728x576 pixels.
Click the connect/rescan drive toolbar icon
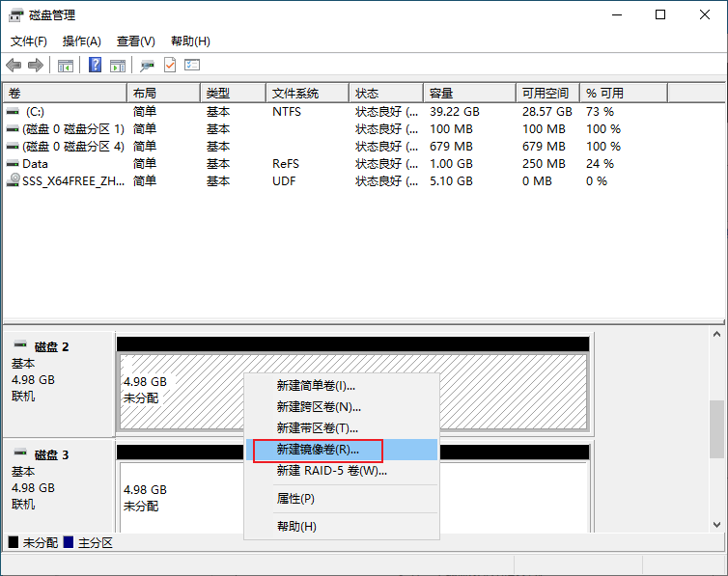(x=147, y=66)
